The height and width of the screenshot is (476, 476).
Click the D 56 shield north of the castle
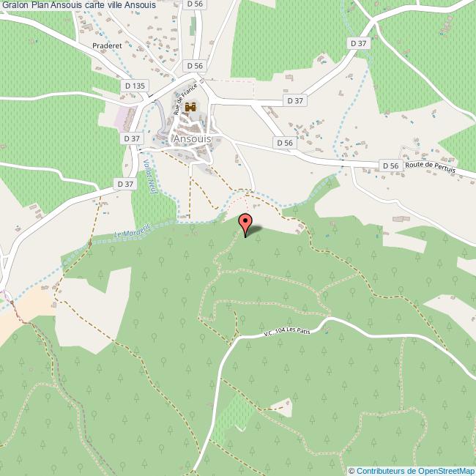(195, 66)
